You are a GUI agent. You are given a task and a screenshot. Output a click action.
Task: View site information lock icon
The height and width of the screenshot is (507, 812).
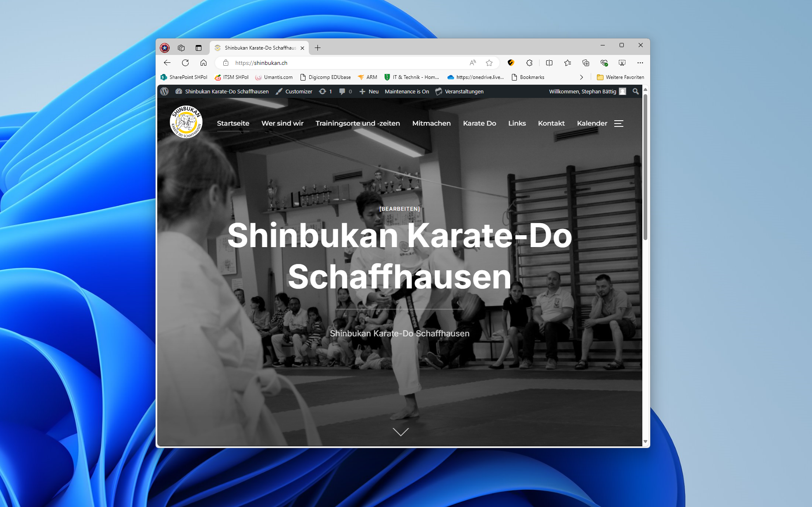(x=226, y=63)
